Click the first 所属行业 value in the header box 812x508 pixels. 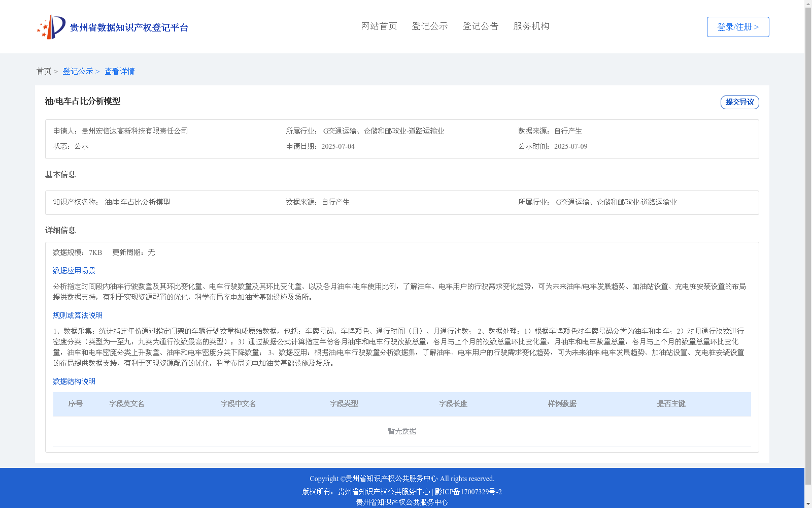coord(384,131)
